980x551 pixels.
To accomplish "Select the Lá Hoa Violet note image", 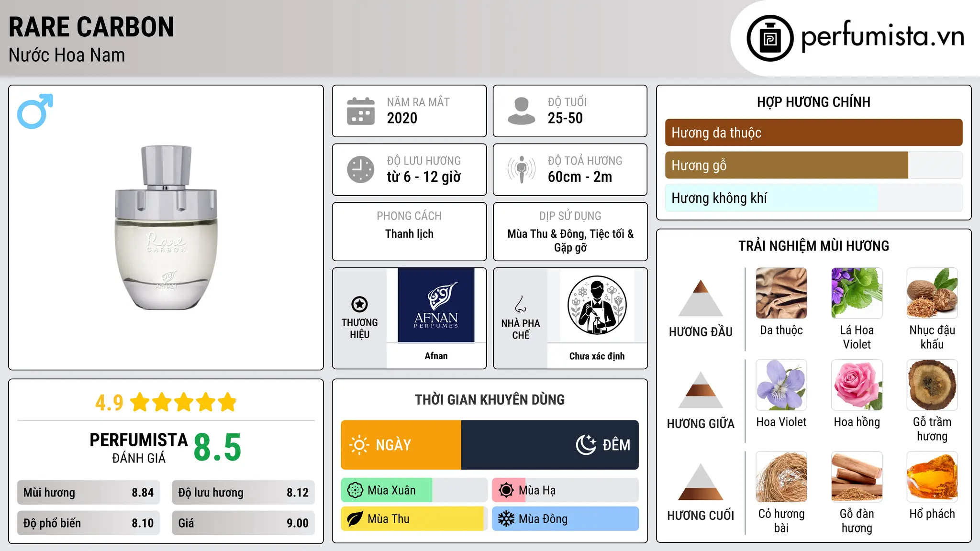I will (x=857, y=293).
